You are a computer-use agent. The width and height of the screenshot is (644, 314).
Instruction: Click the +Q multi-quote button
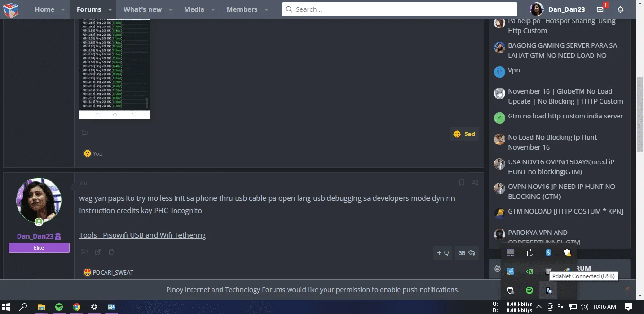[443, 253]
